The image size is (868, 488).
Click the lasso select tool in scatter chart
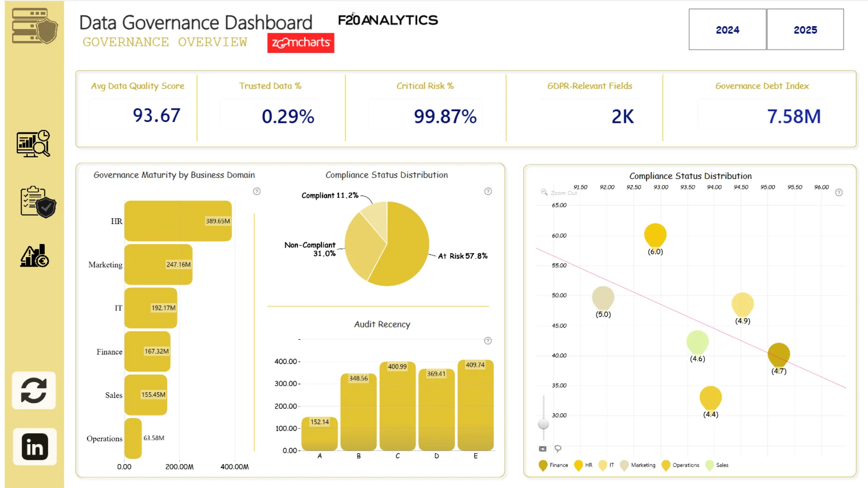pyautogui.click(x=558, y=449)
